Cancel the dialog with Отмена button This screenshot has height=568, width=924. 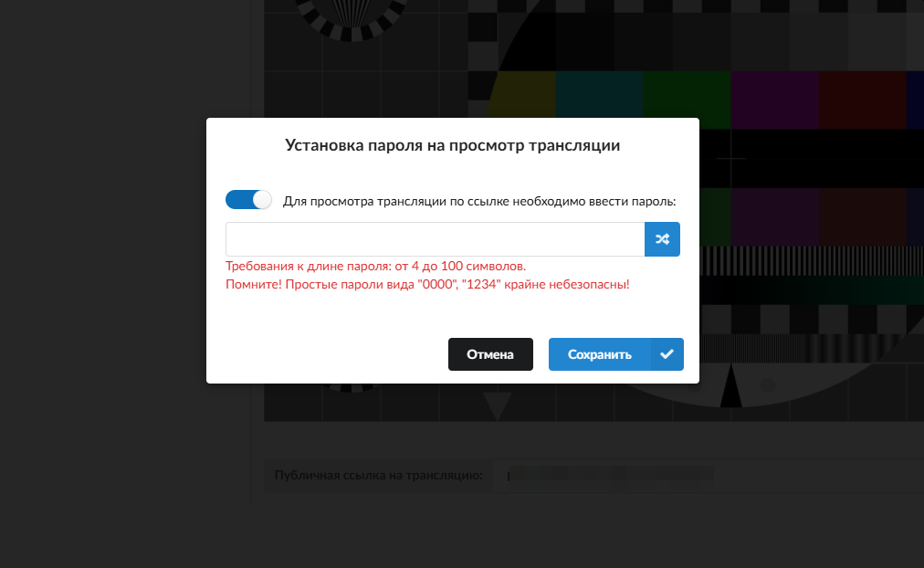coord(490,354)
